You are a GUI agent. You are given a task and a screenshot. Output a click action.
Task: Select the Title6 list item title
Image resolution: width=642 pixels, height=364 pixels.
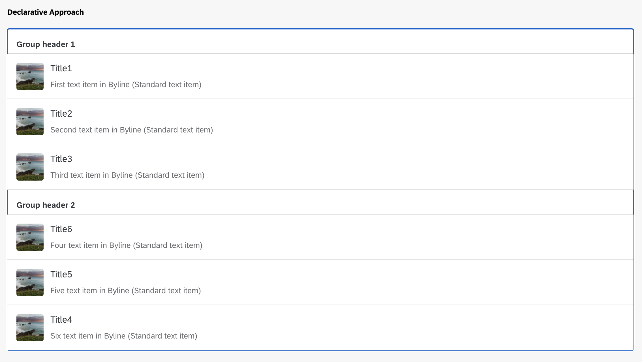pyautogui.click(x=61, y=229)
